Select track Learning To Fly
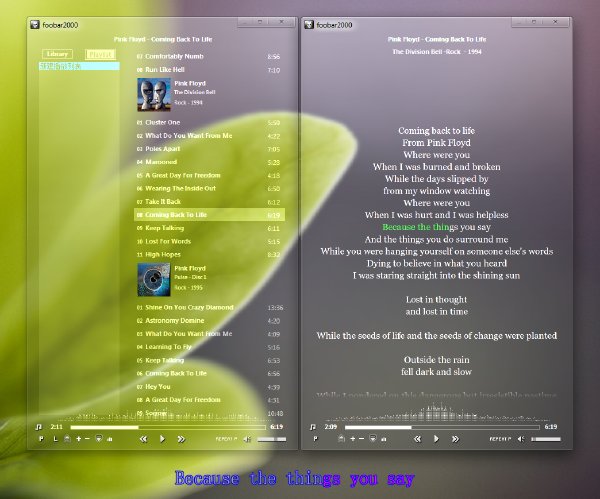Viewport: 600px width, 499px height. click(x=209, y=347)
